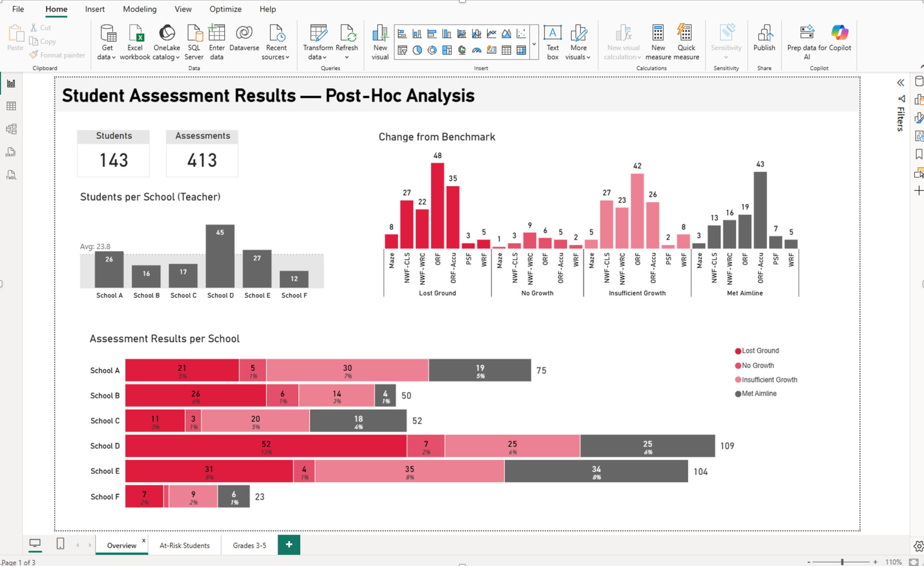924x566 pixels.
Task: Open Quick measure dialog
Action: [686, 42]
